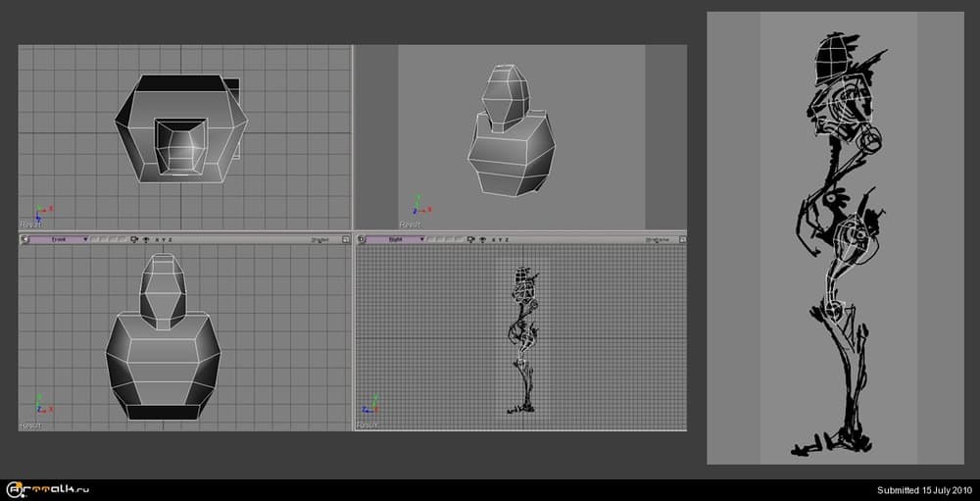The width and height of the screenshot is (980, 501).
Task: Maximize the Front viewport using its corner icon
Action: 345,239
